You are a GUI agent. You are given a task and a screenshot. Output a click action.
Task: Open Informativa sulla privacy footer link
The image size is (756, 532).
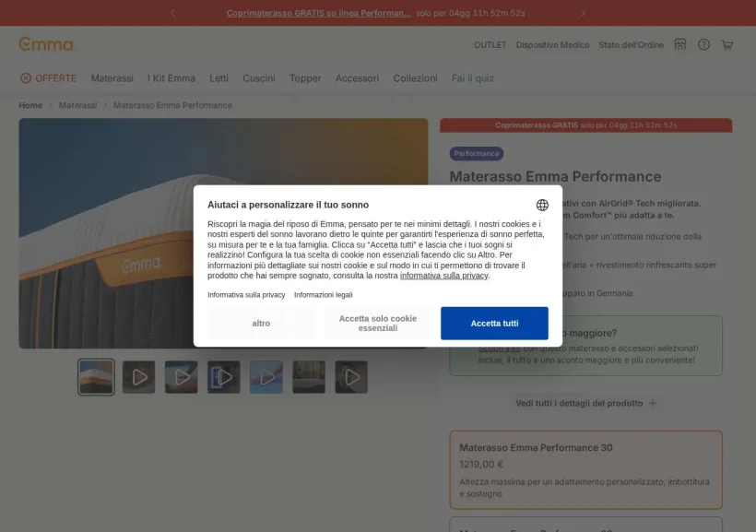[x=246, y=295]
